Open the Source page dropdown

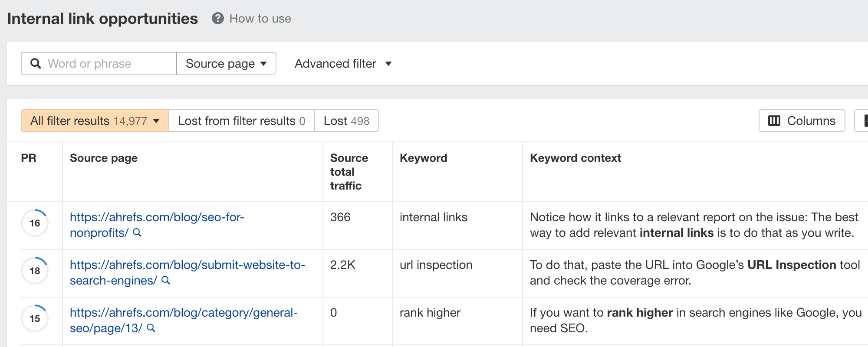click(226, 64)
